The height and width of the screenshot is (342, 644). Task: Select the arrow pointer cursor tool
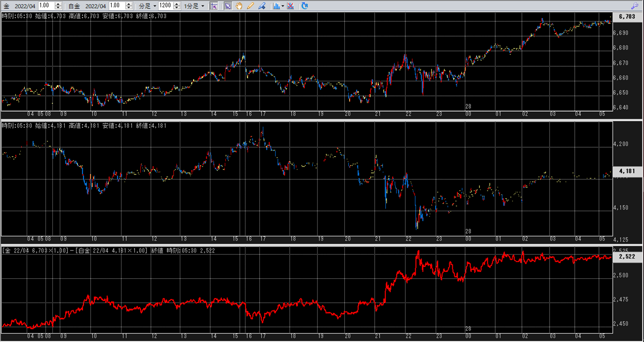click(x=228, y=6)
